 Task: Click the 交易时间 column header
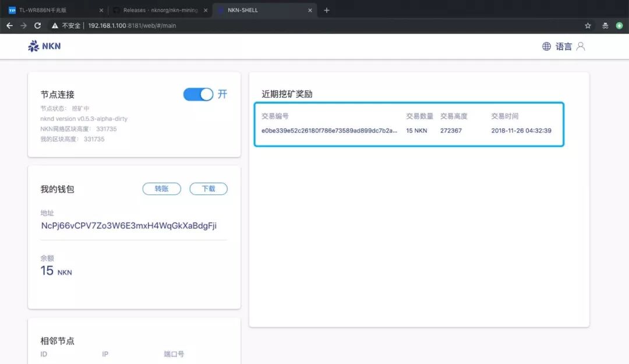(504, 116)
